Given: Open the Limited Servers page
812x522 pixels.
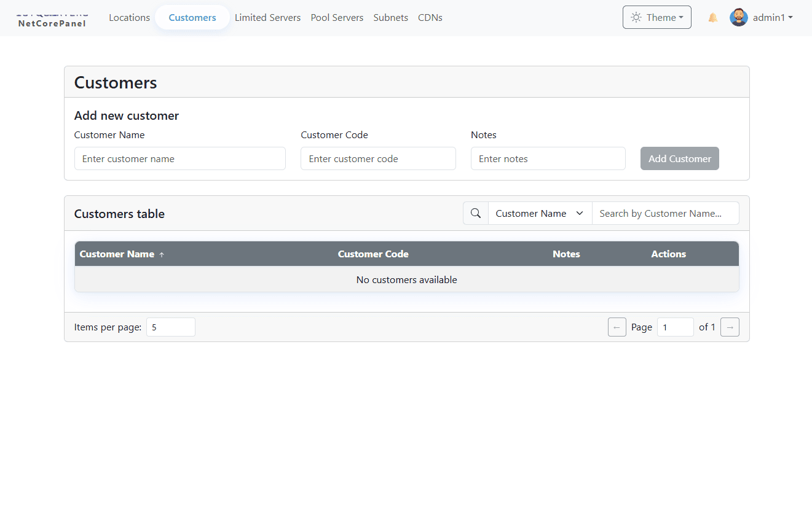Looking at the screenshot, I should pos(268,18).
